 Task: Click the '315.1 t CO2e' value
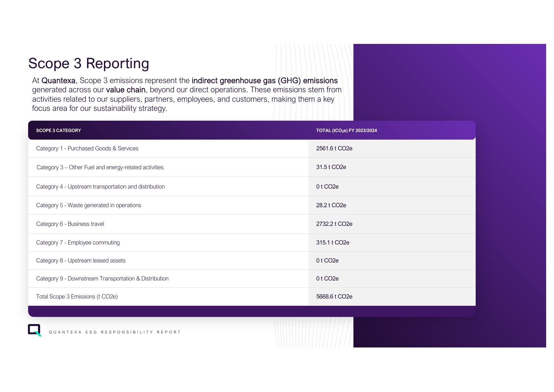[333, 243]
